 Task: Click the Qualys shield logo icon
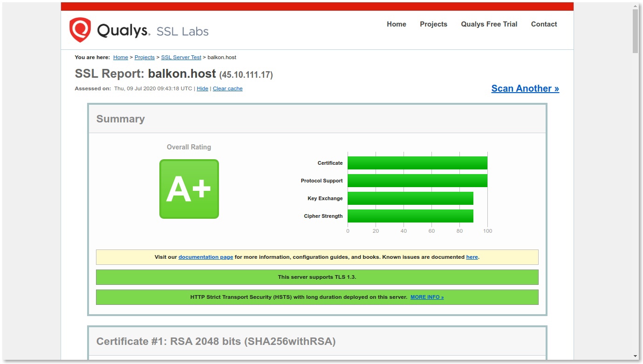[x=80, y=30]
